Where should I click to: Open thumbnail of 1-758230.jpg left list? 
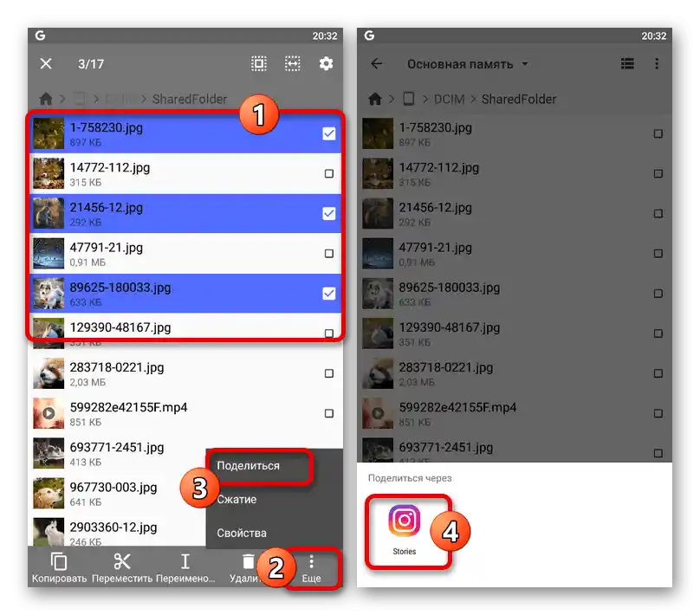click(49, 133)
